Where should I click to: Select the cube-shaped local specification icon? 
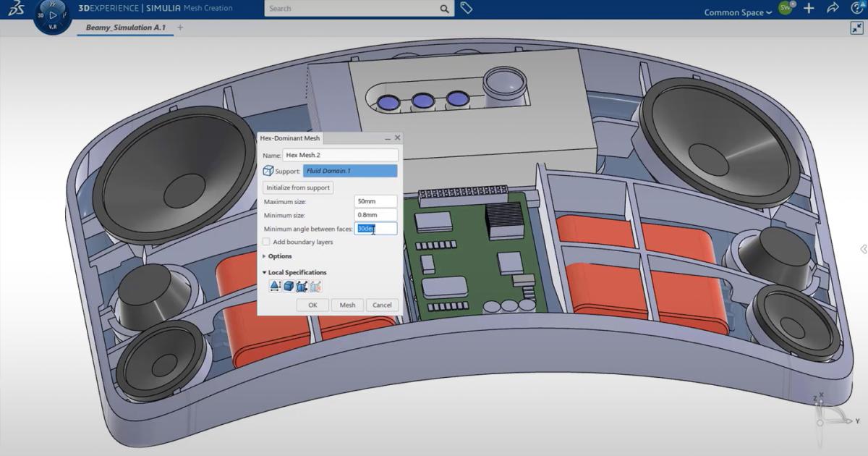(x=287, y=285)
